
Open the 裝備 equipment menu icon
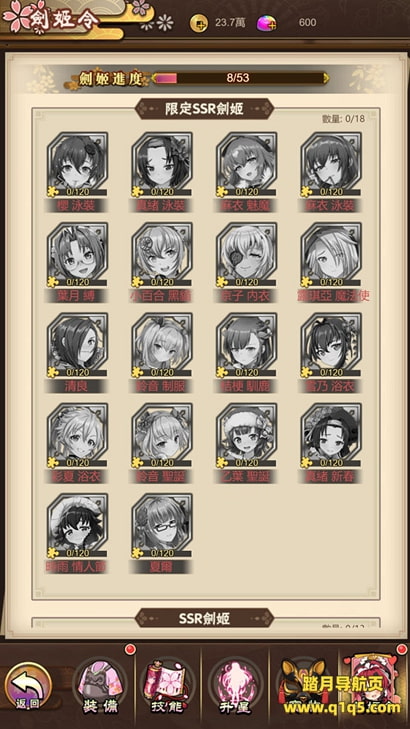click(x=99, y=685)
